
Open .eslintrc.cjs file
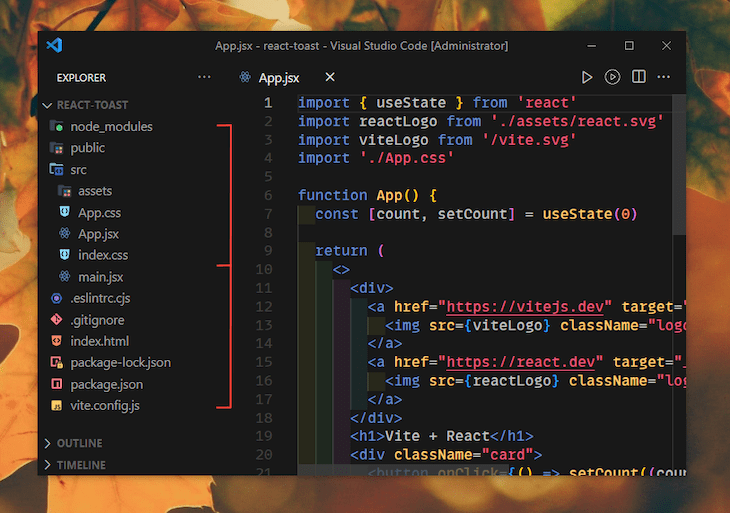coord(100,298)
